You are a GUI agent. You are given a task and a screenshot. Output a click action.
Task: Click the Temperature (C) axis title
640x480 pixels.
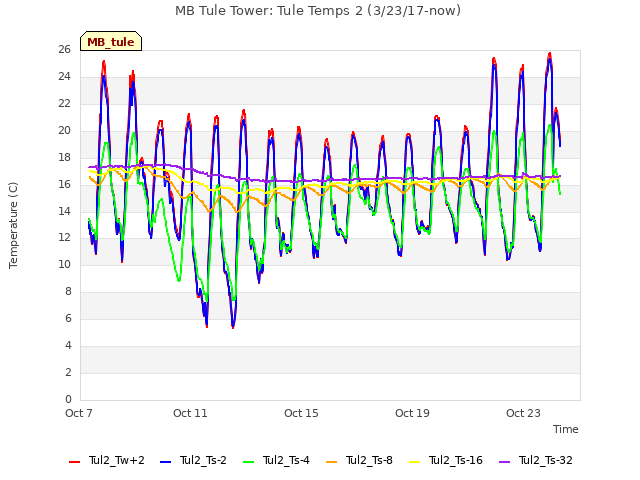(13, 225)
